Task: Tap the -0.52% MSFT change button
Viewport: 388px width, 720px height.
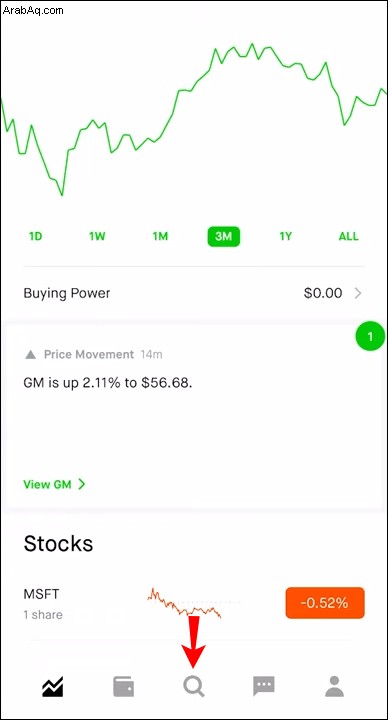Action: [325, 603]
